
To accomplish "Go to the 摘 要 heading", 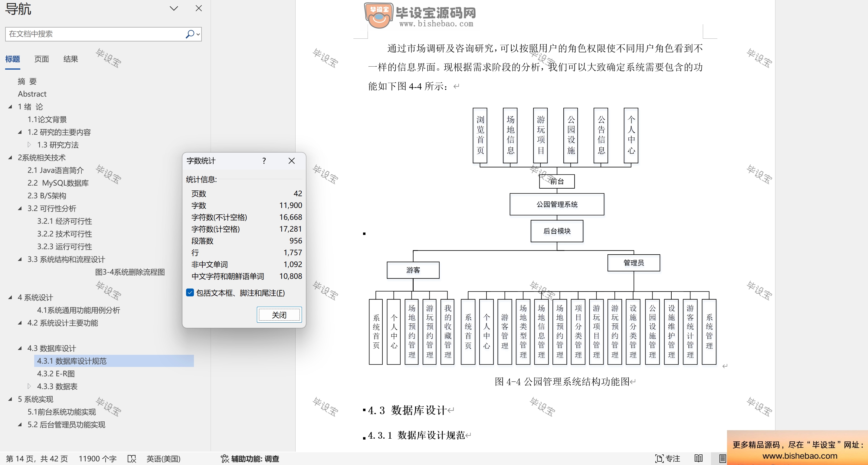I will pos(27,81).
